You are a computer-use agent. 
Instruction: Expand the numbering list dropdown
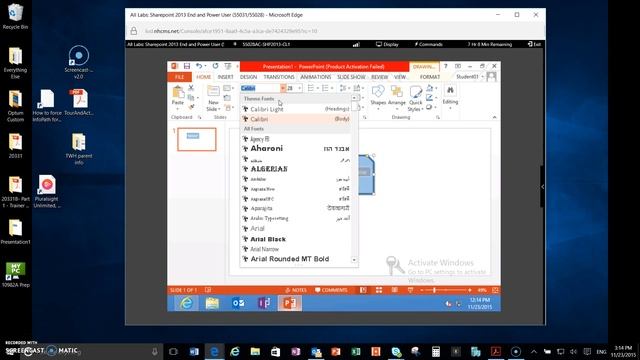[x=332, y=88]
